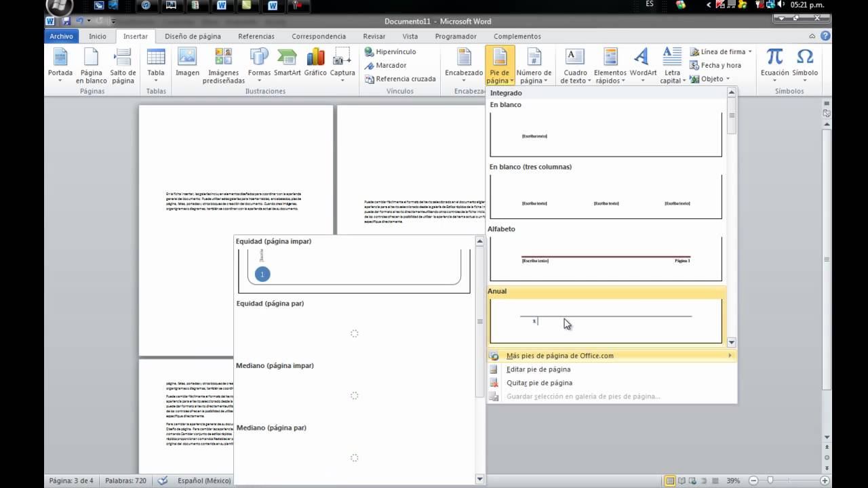Switch to the Vista tab
Screen dimensions: 868x488
pos(410,37)
